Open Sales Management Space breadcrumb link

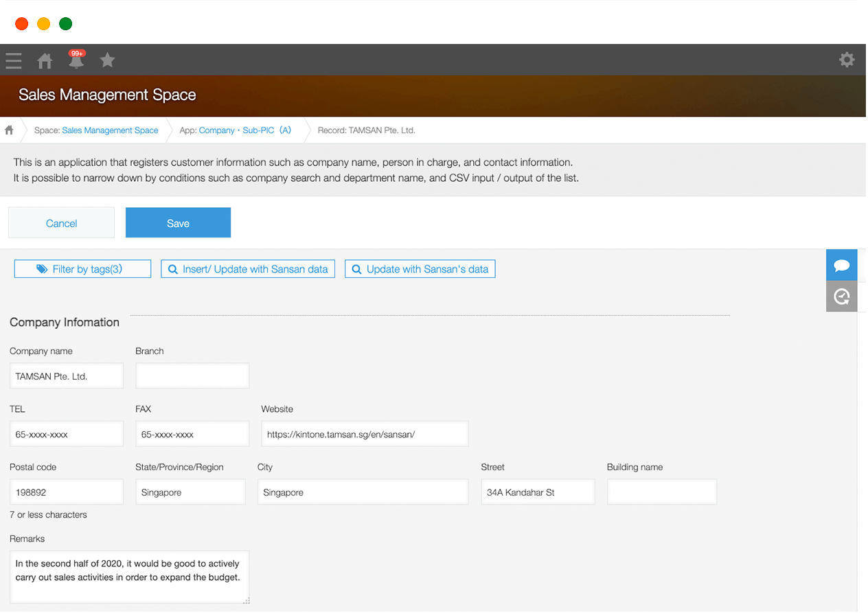(x=110, y=130)
